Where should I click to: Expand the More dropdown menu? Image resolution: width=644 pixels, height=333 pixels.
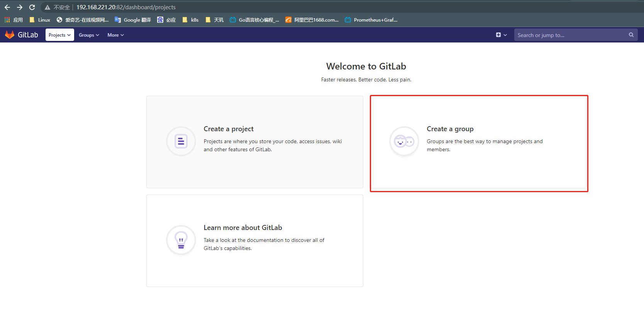point(115,35)
